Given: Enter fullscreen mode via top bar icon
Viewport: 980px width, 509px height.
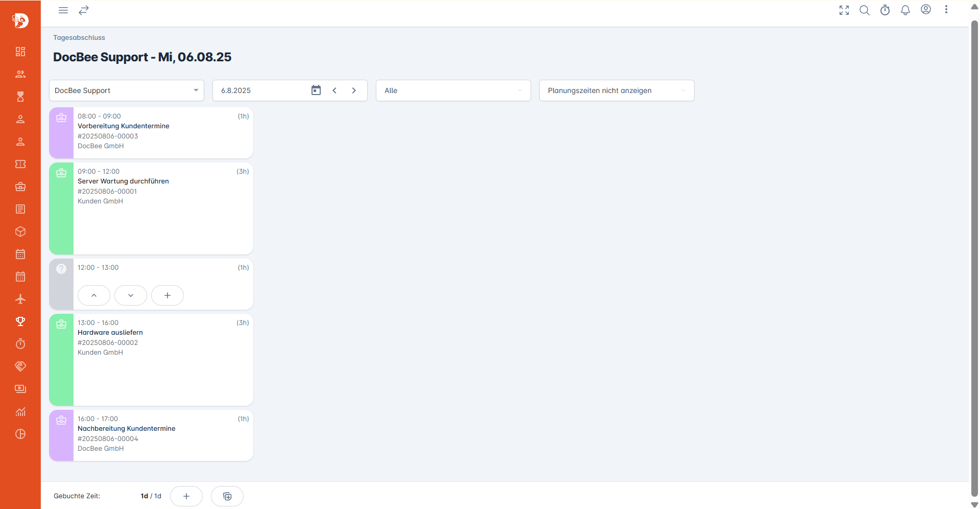Looking at the screenshot, I should tap(844, 10).
